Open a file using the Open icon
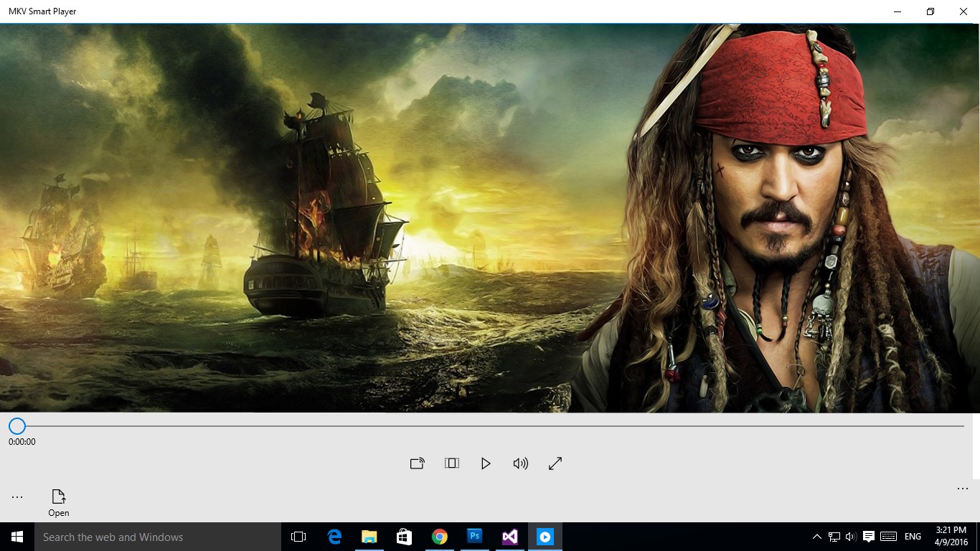 (59, 502)
